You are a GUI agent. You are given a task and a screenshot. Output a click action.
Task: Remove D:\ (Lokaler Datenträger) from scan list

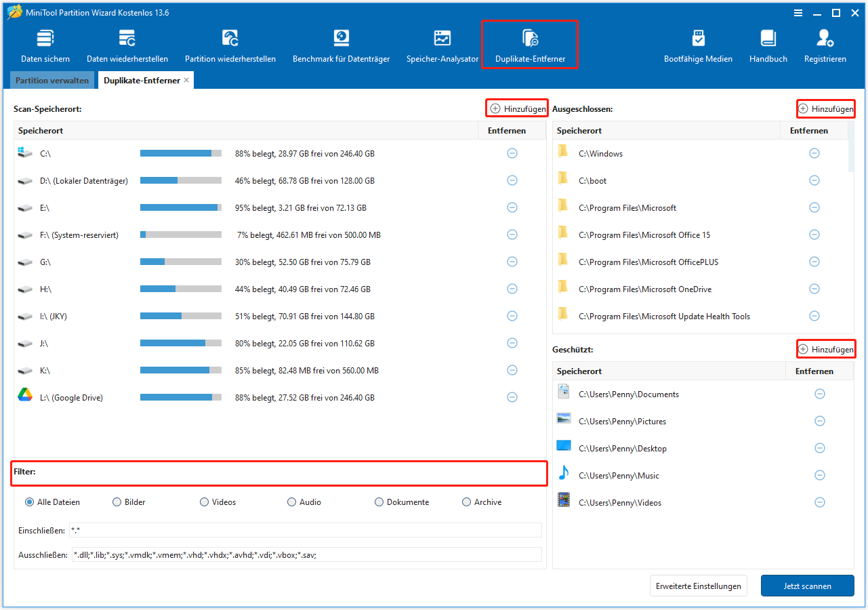512,180
